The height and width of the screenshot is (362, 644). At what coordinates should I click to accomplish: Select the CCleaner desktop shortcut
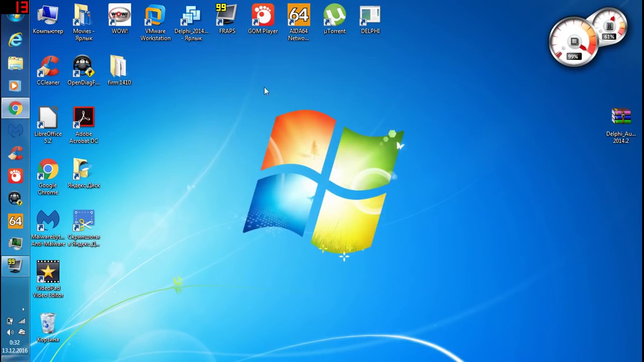(48, 70)
